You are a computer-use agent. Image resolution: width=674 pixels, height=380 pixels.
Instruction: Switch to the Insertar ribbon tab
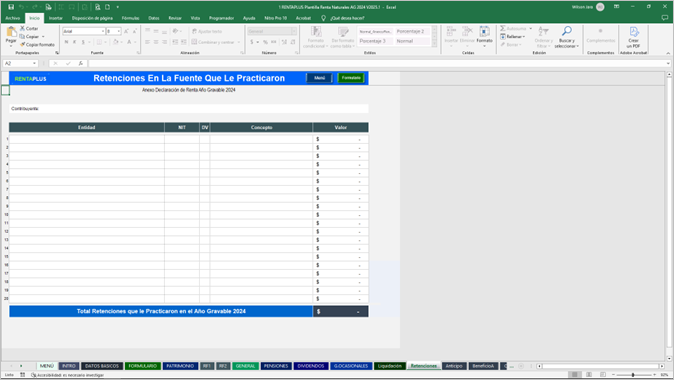click(55, 18)
